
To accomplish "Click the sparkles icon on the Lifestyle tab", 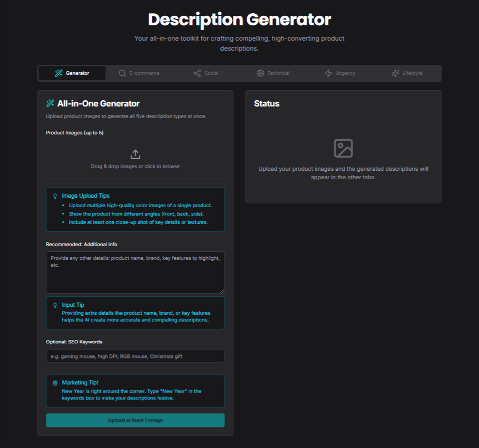I will tap(394, 73).
